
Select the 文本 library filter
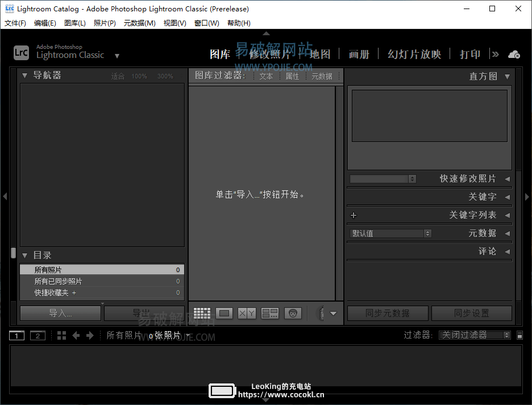pyautogui.click(x=267, y=76)
